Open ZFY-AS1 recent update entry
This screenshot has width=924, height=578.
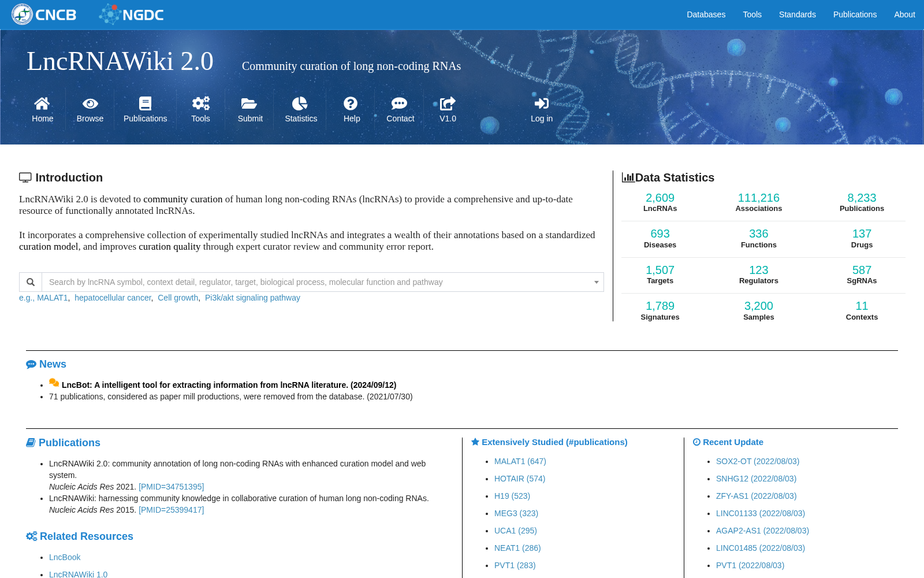pyautogui.click(x=756, y=496)
